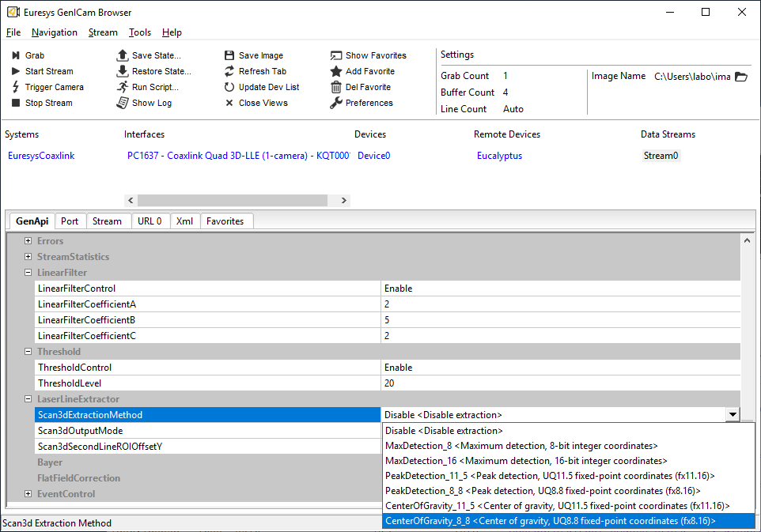Open the Eucalyptus remote device link
761x532 pixels.
pyautogui.click(x=499, y=156)
